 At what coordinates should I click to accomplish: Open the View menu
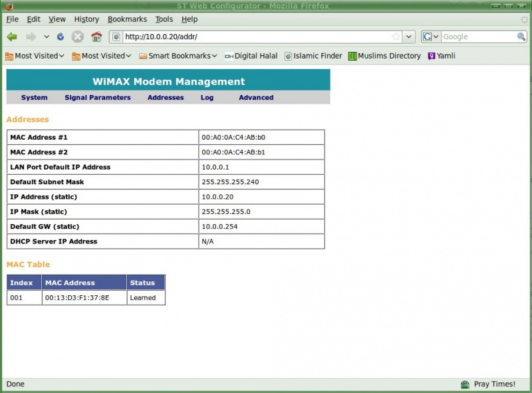pos(57,19)
